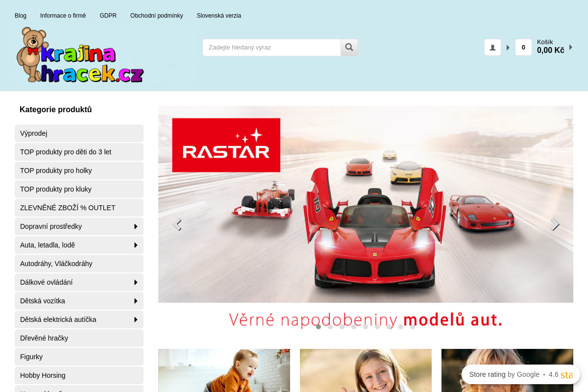Go to the previous banner slide arrow

[177, 224]
